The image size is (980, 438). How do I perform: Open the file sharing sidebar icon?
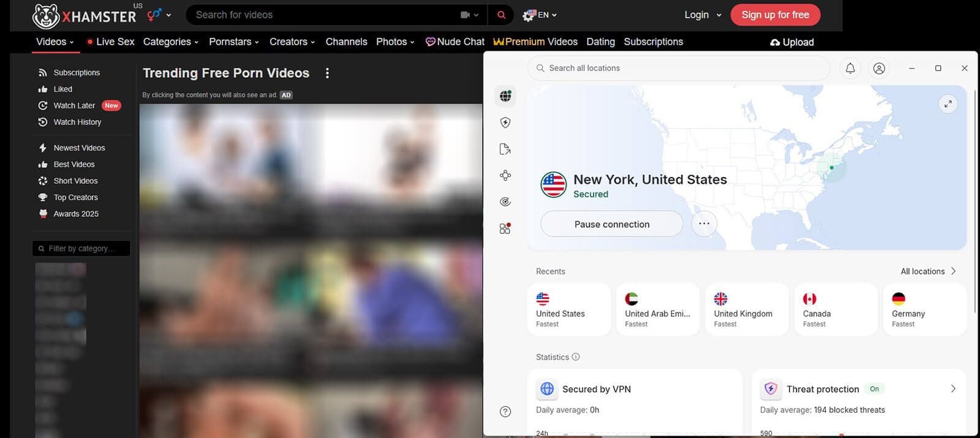coord(505,149)
